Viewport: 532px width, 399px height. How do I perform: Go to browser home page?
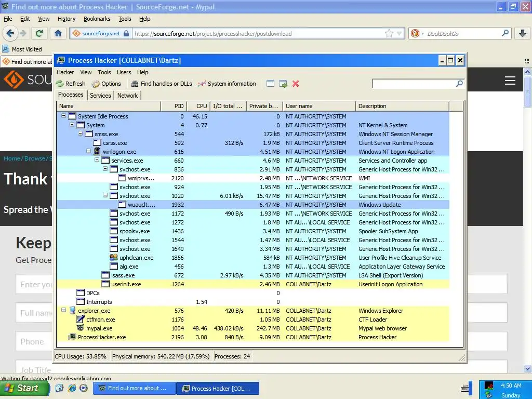(58, 33)
